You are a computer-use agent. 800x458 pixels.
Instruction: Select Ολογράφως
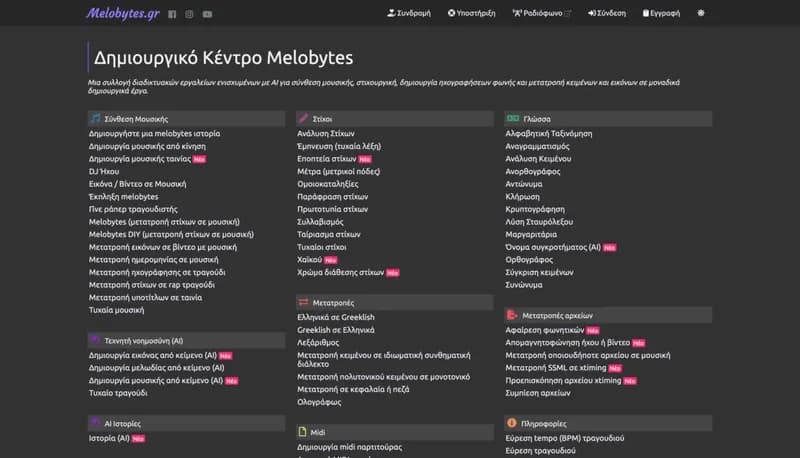click(x=319, y=402)
